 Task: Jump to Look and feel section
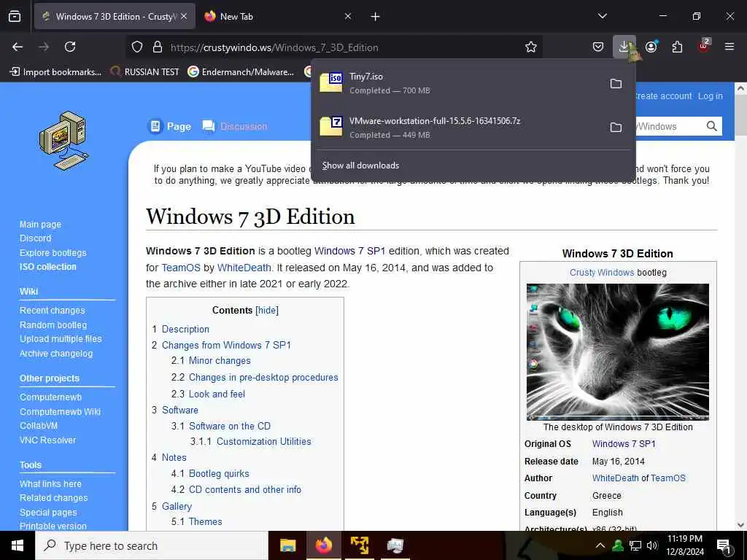coord(217,394)
